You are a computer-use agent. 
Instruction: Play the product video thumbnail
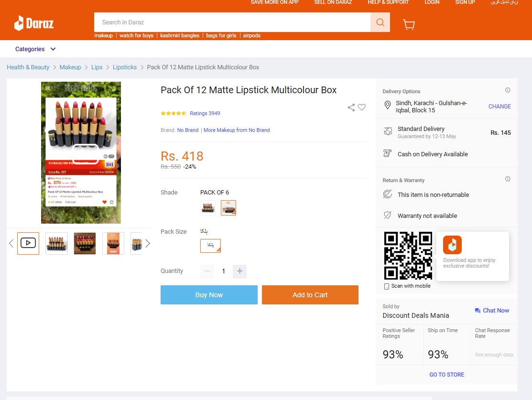pos(28,243)
